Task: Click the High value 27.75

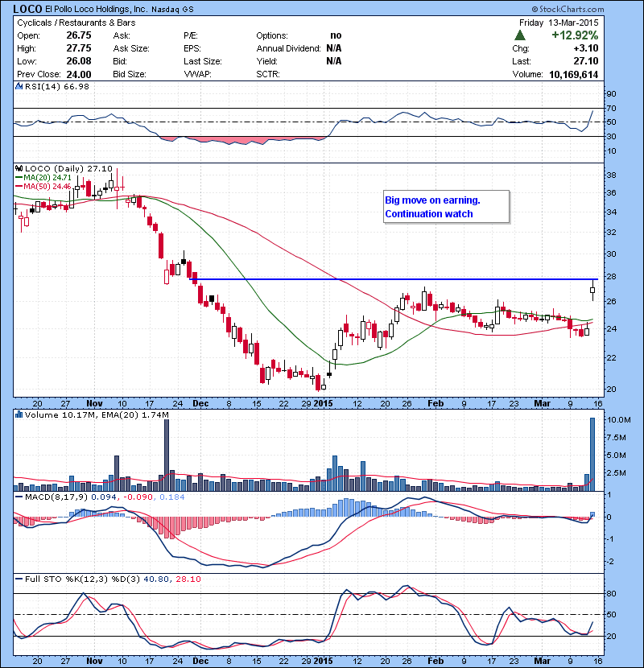Action: (79, 48)
